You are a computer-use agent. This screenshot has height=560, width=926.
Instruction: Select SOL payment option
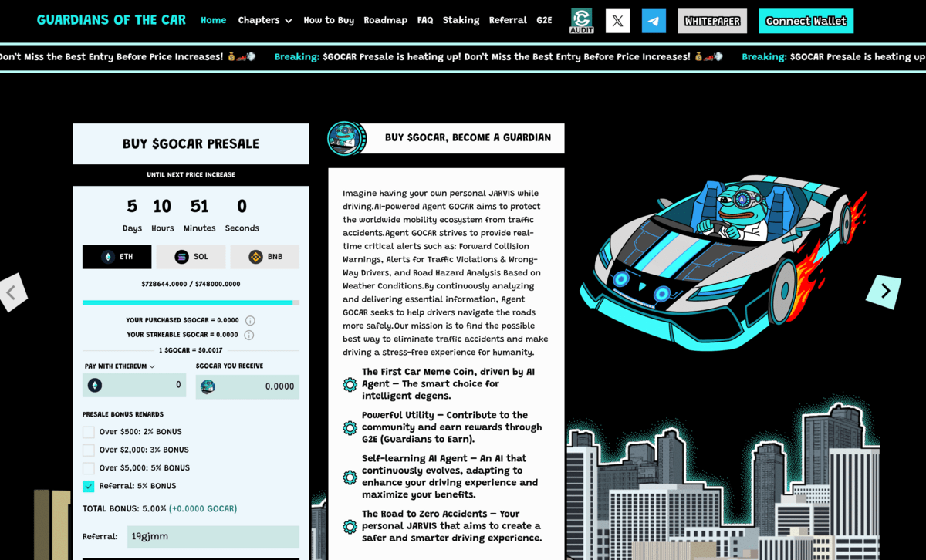pos(191,257)
